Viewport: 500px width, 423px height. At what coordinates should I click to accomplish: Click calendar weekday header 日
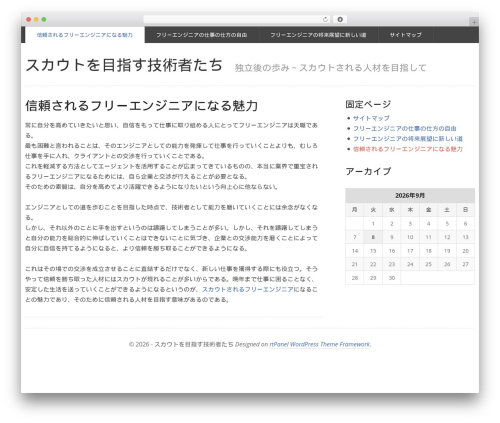click(x=465, y=210)
